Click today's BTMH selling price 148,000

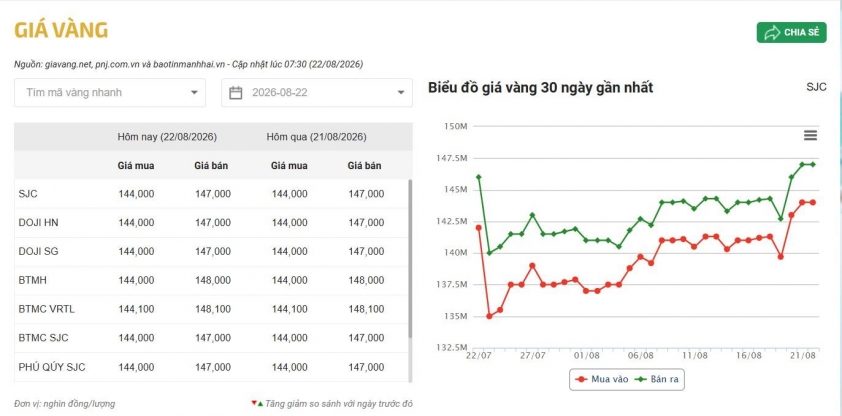click(213, 281)
